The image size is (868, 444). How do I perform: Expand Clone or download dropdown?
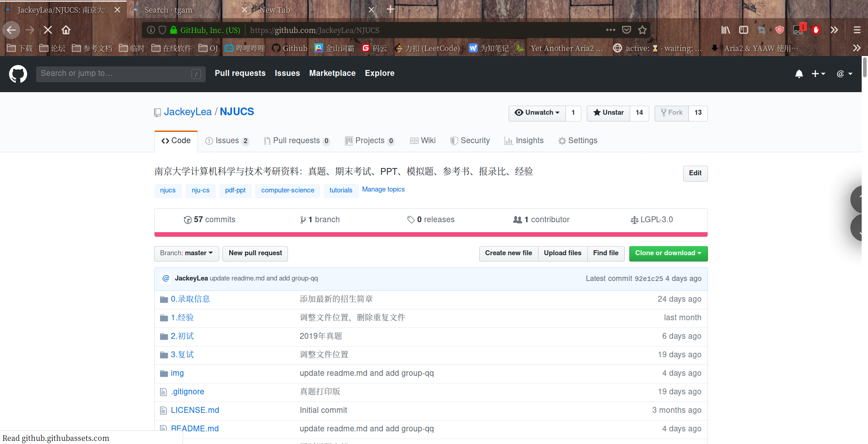(x=668, y=253)
